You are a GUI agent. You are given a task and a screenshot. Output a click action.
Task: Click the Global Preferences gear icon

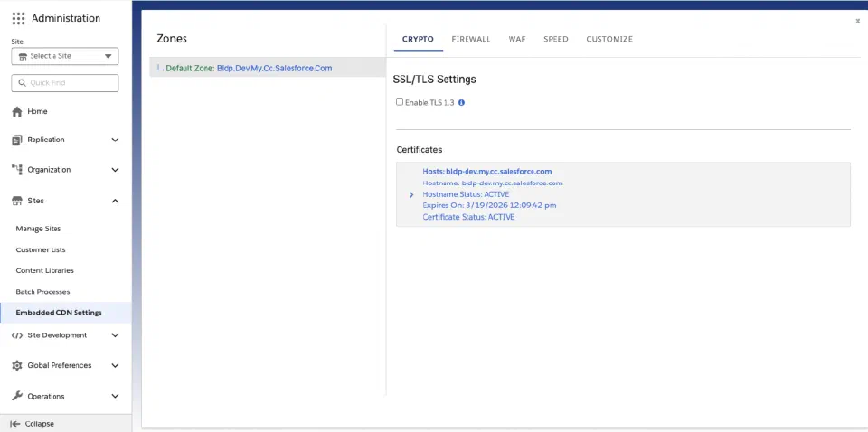coord(16,366)
